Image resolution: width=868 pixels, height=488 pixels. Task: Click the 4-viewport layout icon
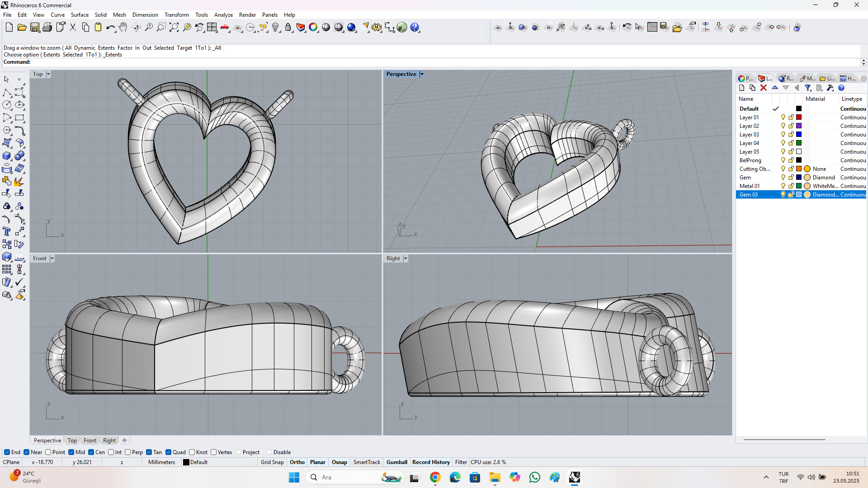[212, 28]
